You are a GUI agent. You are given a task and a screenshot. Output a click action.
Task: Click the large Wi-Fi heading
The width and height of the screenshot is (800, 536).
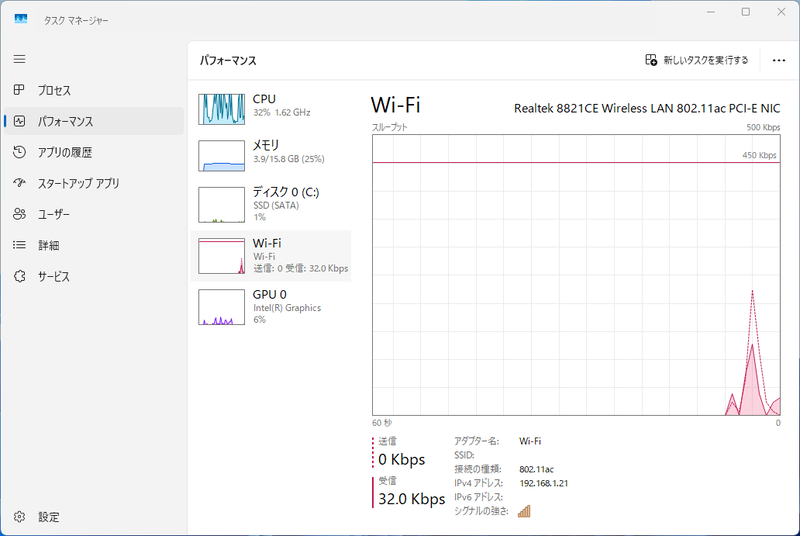pos(395,105)
